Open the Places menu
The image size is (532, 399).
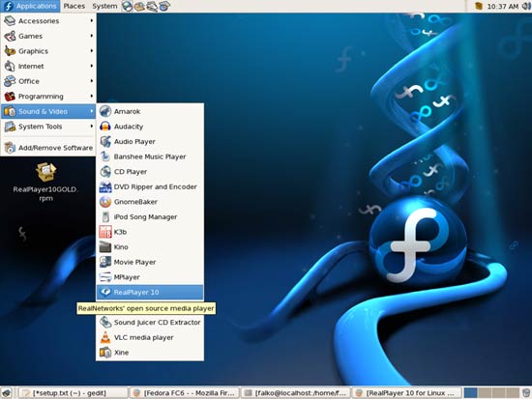[x=74, y=6]
